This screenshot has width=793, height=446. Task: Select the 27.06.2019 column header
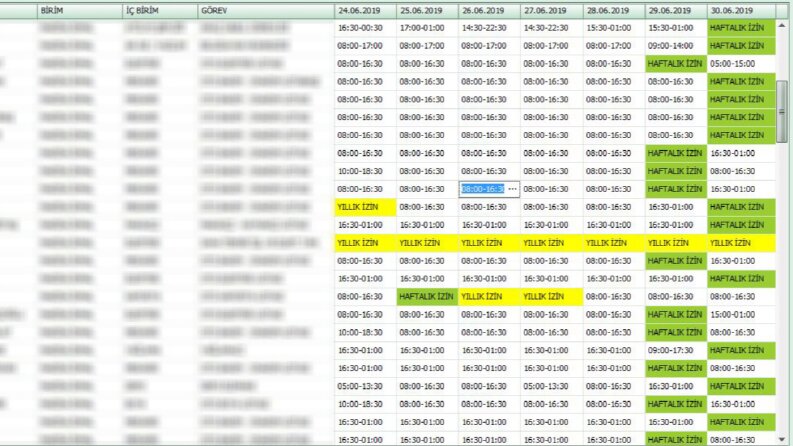coord(552,11)
